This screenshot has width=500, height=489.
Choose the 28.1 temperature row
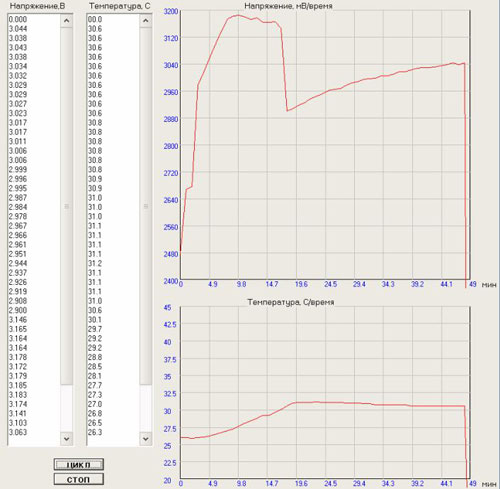[x=95, y=376]
